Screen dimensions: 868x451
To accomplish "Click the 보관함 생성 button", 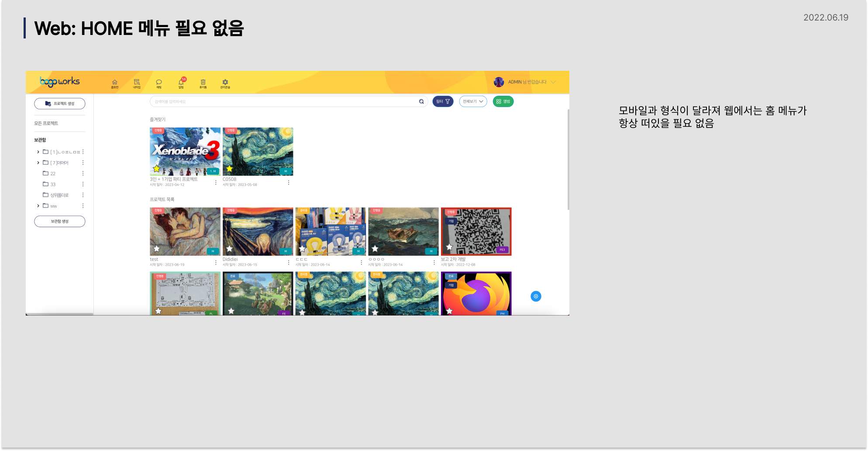I will (60, 222).
